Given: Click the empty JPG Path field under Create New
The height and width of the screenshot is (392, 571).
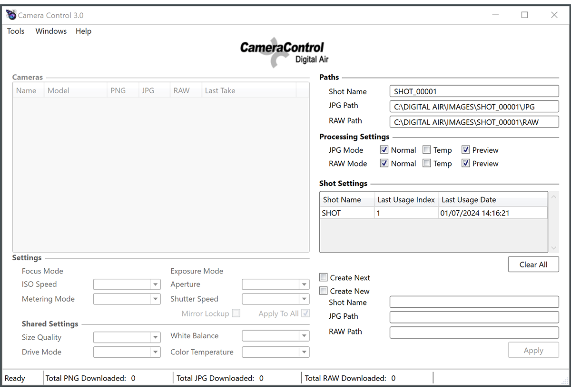Looking at the screenshot, I should (474, 317).
